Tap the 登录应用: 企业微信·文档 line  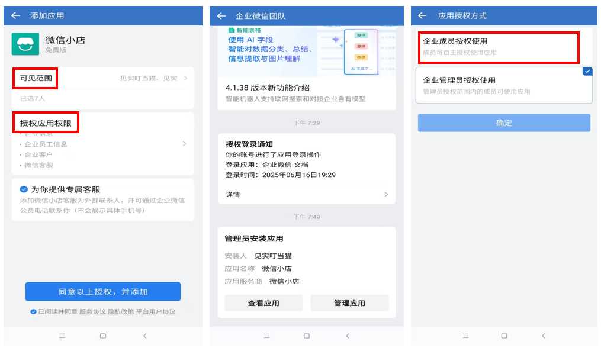[x=267, y=165]
